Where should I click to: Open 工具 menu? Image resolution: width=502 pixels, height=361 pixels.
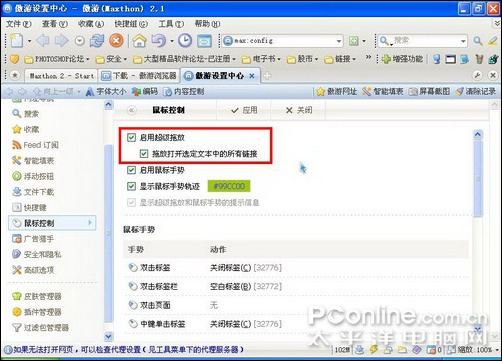point(171,24)
